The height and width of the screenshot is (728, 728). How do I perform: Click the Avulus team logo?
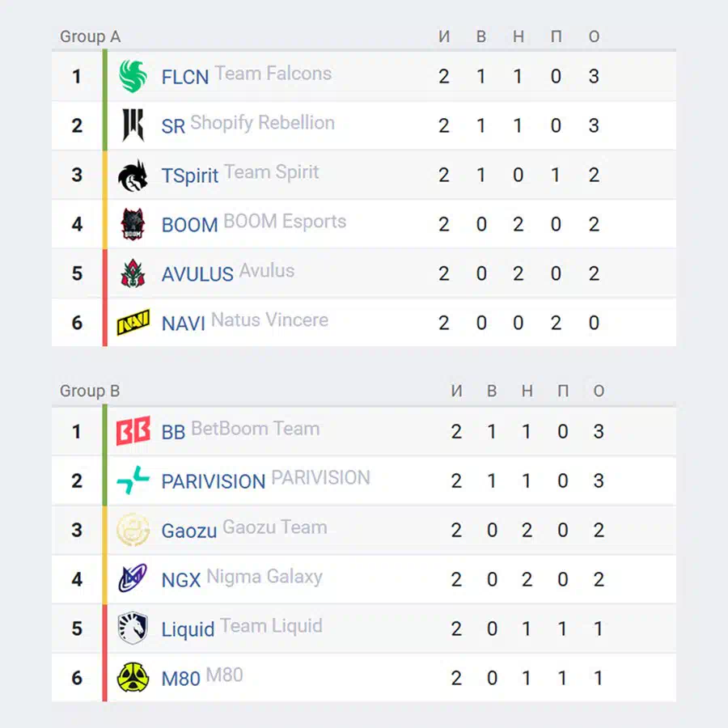[133, 273]
